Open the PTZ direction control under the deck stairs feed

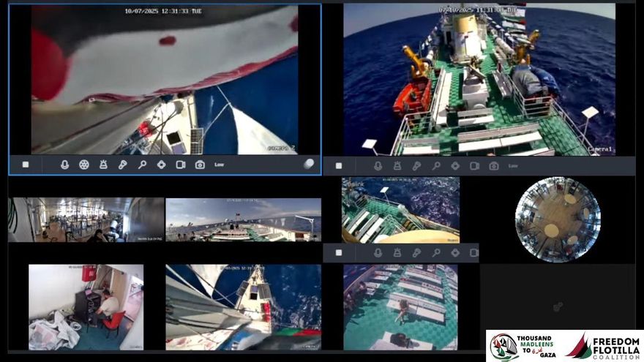455,252
